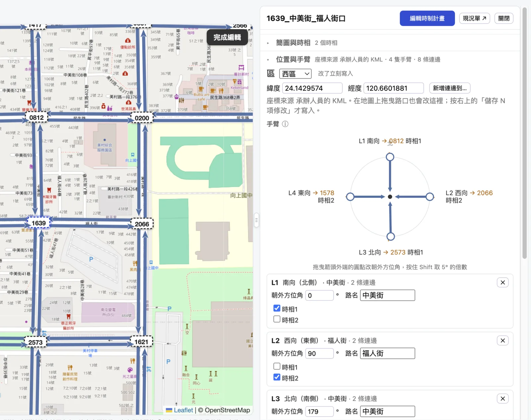
Task: Select intersection node 1639 on map
Action: tap(39, 223)
